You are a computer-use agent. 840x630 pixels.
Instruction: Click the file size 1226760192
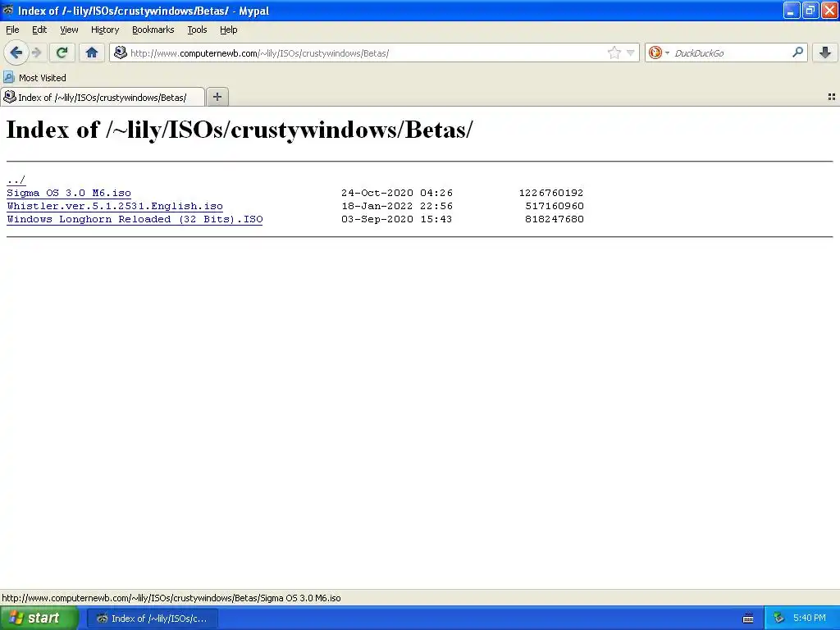pyautogui.click(x=551, y=193)
